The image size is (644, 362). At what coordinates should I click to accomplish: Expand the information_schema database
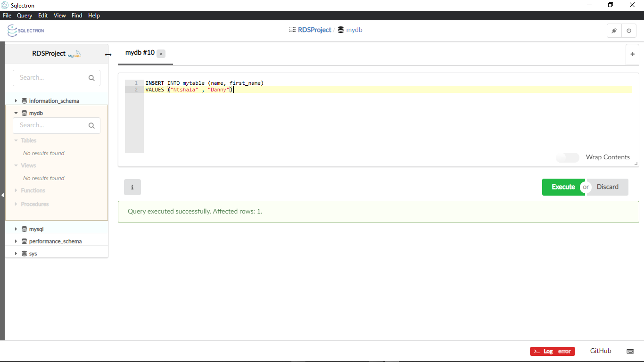(x=16, y=101)
